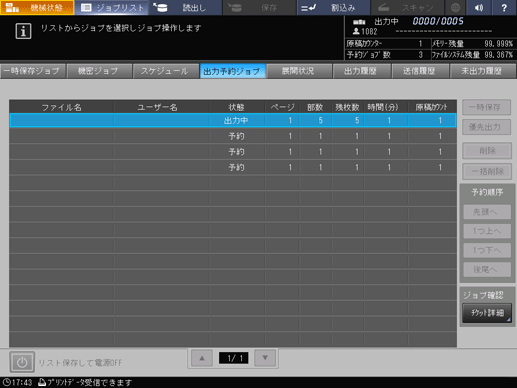Image resolution: width=517 pixels, height=388 pixels.
Task: Click the 残枚数 column header
Action: (347, 107)
